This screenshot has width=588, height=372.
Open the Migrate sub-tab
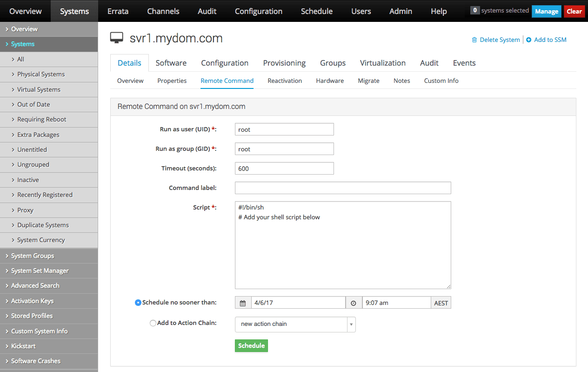pyautogui.click(x=369, y=81)
